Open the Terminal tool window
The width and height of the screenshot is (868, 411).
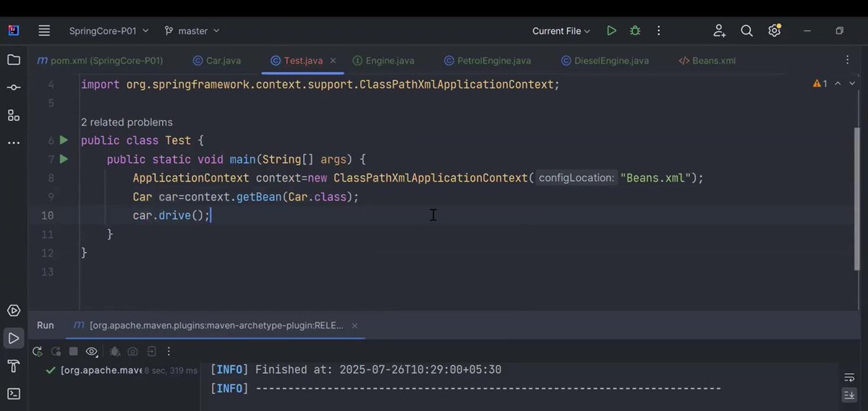point(14,394)
